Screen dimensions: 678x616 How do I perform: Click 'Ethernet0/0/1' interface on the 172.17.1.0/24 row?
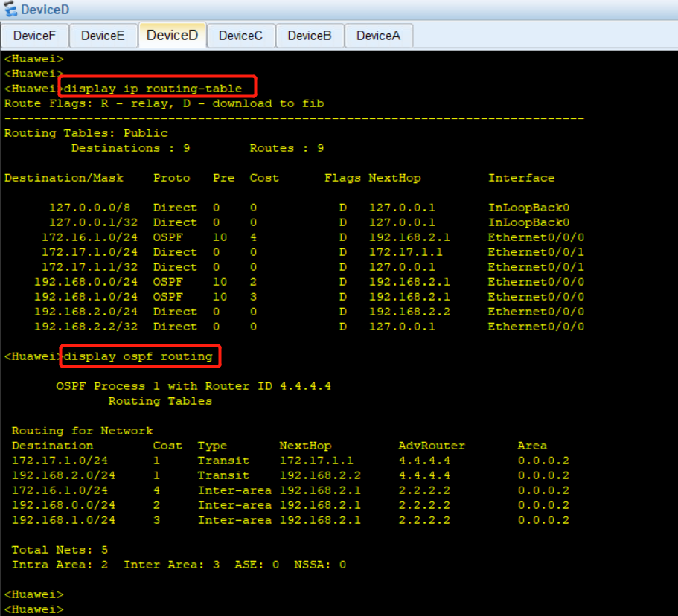click(536, 252)
